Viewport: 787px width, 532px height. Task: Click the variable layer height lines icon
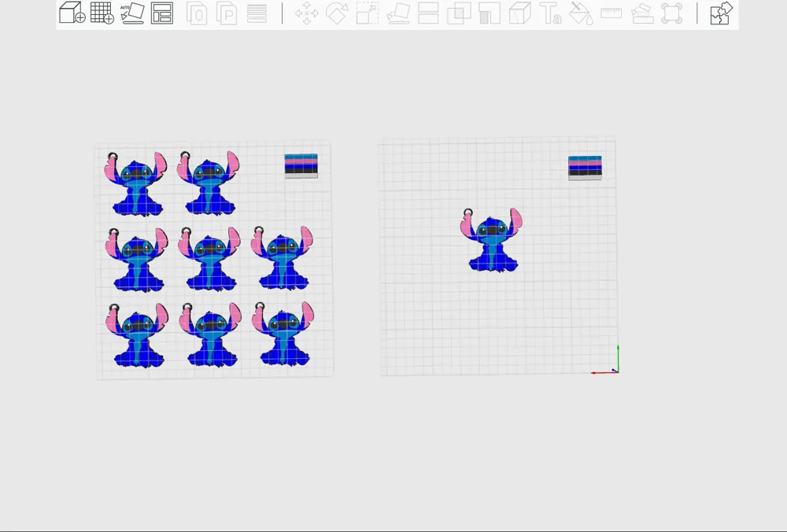pyautogui.click(x=257, y=13)
